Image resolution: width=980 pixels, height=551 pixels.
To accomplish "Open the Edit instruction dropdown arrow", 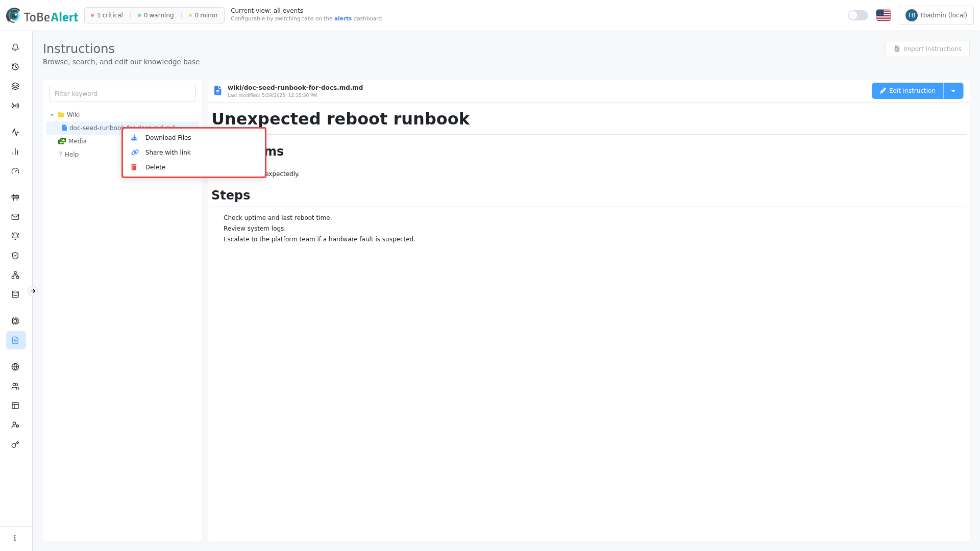I will coord(953,91).
